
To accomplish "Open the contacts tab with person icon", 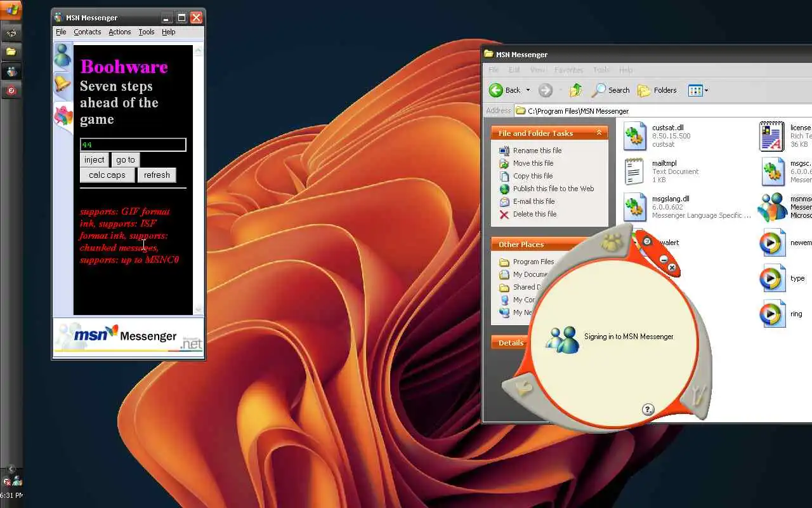I will pyautogui.click(x=62, y=56).
